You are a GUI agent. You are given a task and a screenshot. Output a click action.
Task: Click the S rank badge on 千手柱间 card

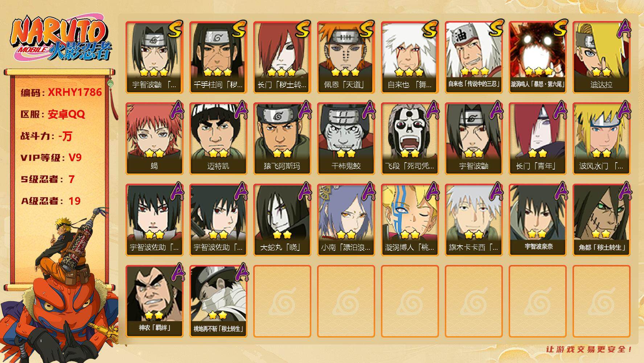(x=240, y=29)
